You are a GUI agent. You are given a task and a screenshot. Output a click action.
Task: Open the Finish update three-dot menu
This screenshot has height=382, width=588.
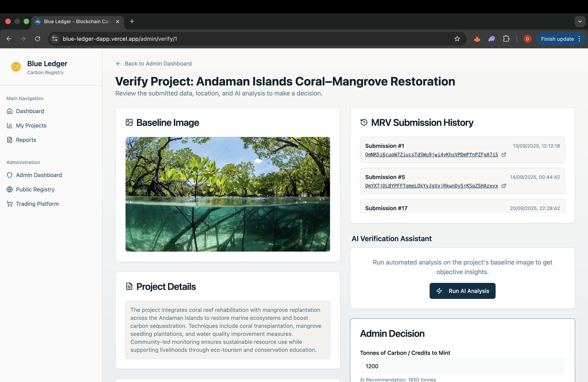point(579,39)
